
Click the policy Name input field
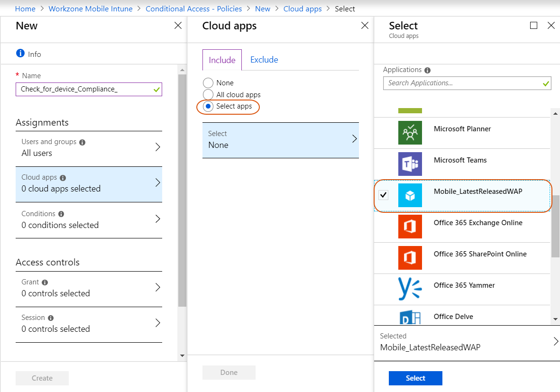point(89,89)
